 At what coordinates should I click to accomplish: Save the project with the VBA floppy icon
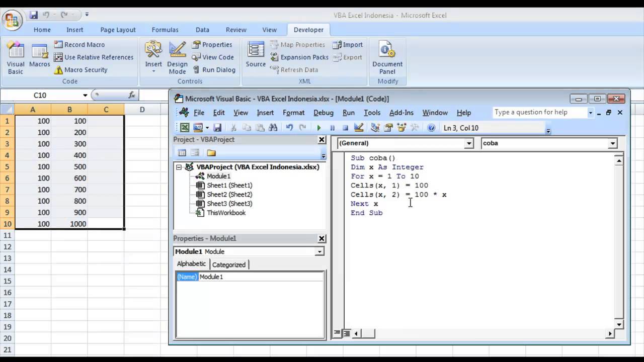217,128
